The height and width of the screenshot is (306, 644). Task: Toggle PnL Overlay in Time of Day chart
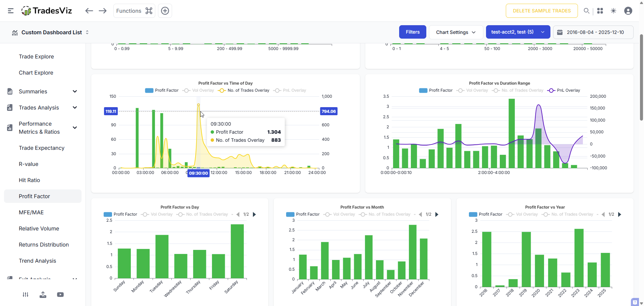pos(290,90)
